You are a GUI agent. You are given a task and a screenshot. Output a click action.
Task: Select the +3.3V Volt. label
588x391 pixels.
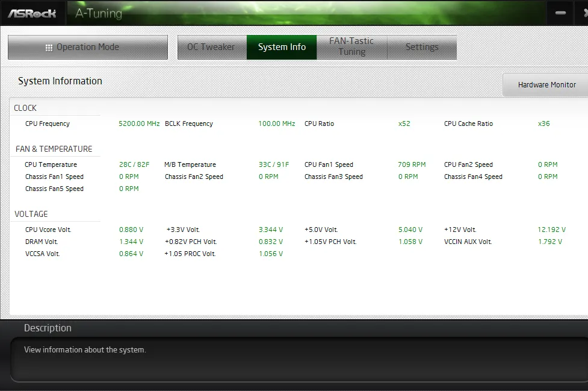[183, 230]
